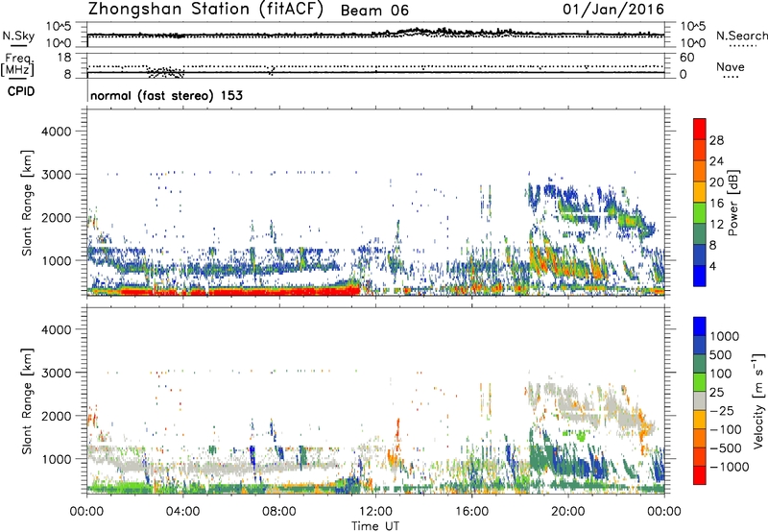Click the "24" Power colorbar label
The image size is (768, 532).
coord(716,161)
